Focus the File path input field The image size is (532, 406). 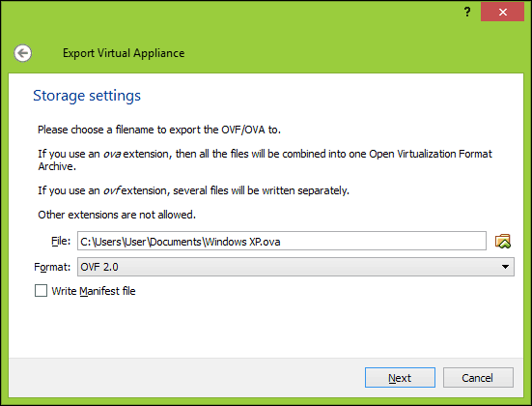[x=282, y=241]
